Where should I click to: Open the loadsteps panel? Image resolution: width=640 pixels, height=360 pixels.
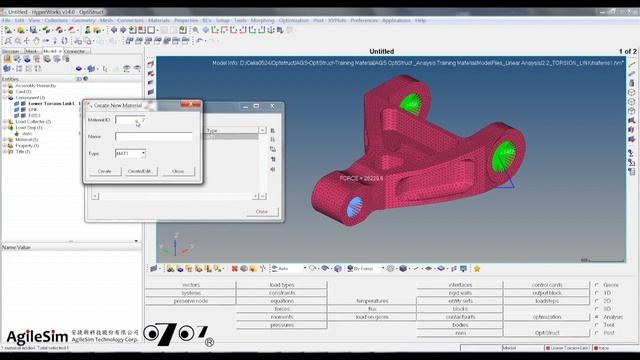(x=547, y=301)
